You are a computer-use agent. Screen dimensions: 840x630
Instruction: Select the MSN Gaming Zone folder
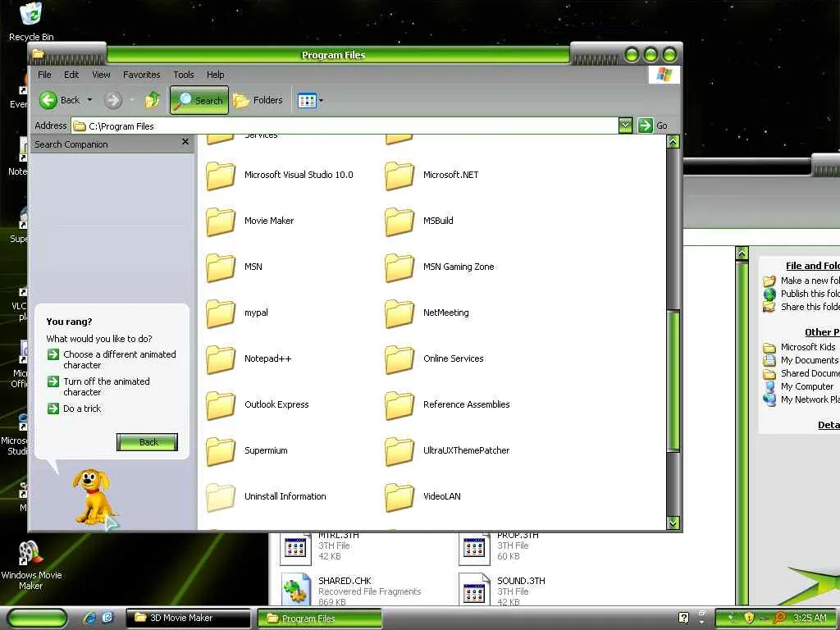(440, 267)
